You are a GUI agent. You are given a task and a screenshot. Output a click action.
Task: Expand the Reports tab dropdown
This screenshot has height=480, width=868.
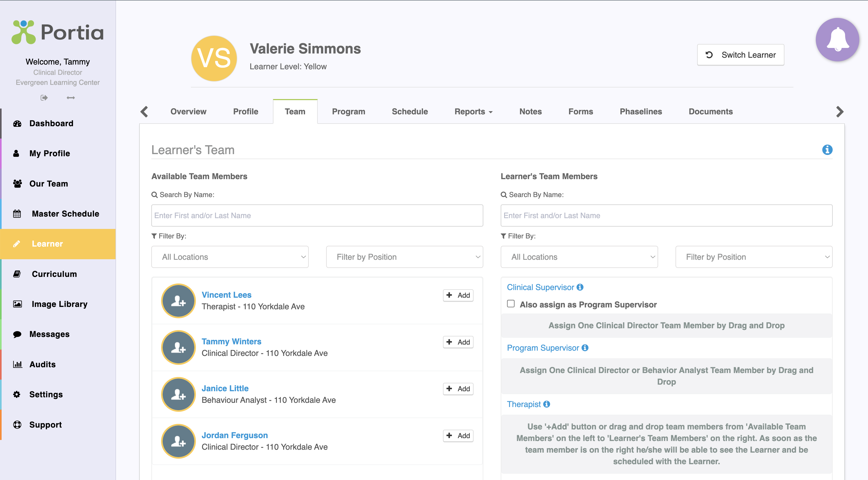[473, 111]
